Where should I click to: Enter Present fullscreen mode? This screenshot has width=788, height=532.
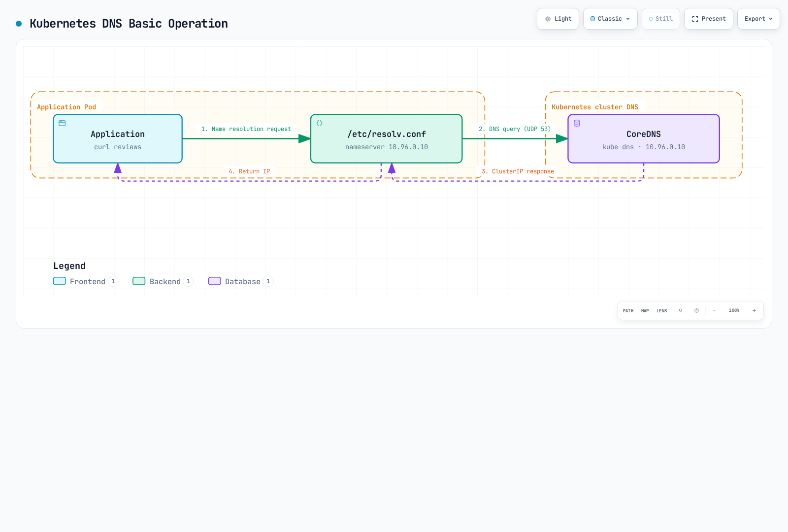pyautogui.click(x=709, y=19)
